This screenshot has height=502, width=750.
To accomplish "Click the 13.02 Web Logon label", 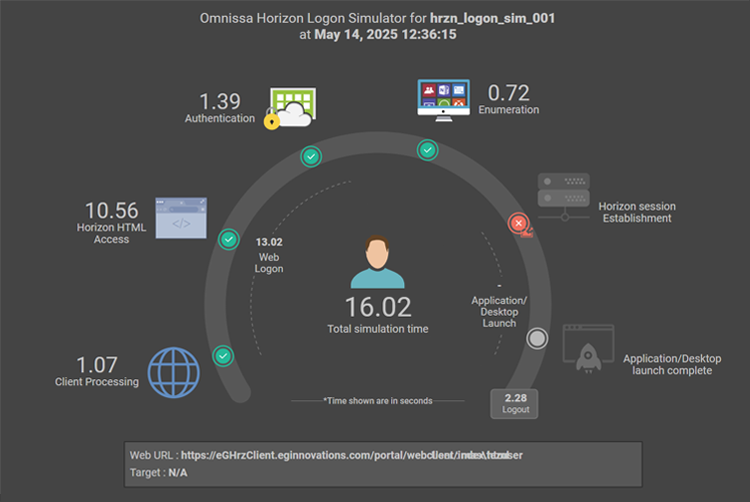I will click(x=269, y=255).
